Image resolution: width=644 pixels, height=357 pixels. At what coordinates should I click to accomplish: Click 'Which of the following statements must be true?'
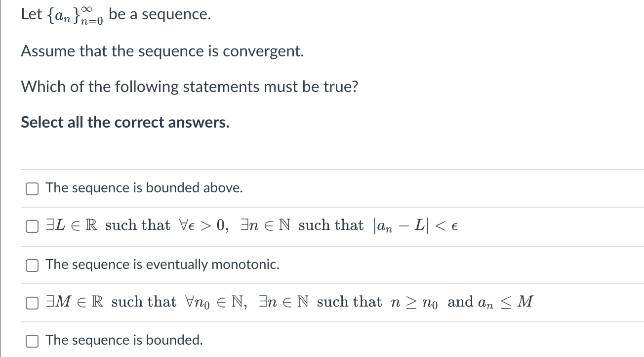coord(190,87)
